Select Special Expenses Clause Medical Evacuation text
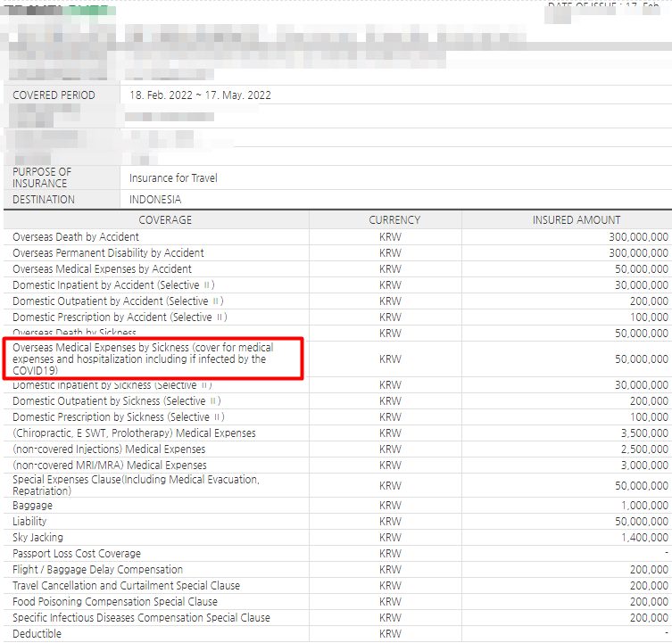 (137, 485)
